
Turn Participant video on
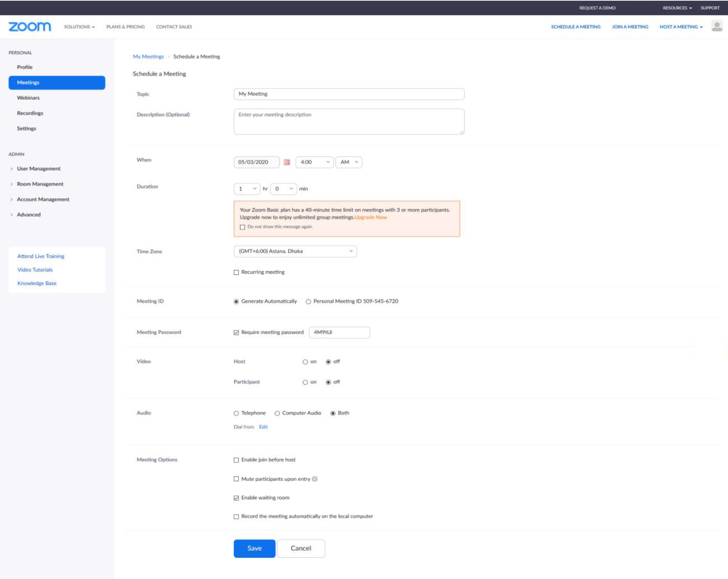[305, 382]
